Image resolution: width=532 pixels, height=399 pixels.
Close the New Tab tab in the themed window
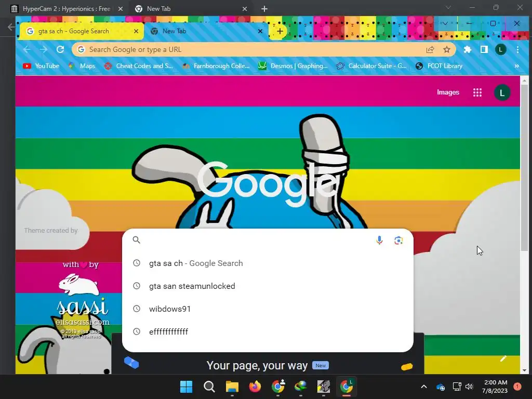[x=260, y=31]
